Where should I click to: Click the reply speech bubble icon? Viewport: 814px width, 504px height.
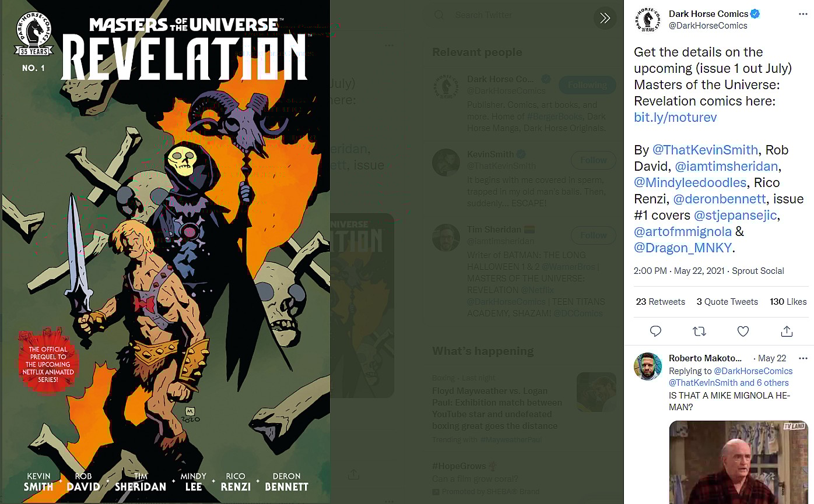pos(655,331)
